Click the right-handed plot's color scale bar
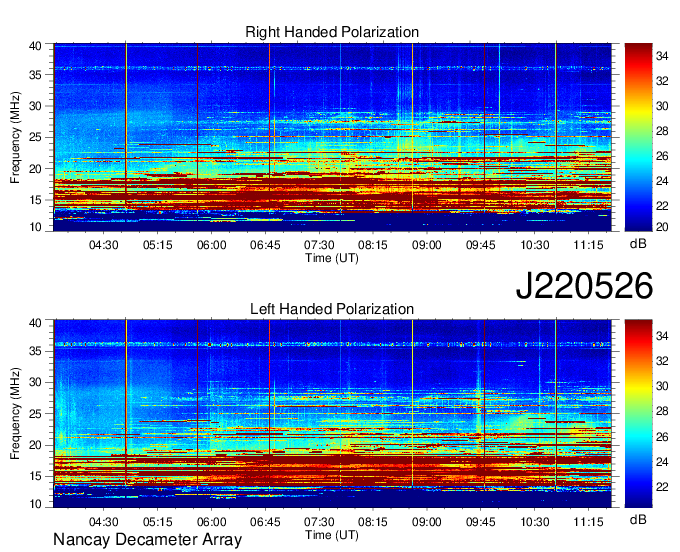Screen dimensions: 680x552 tap(638, 137)
